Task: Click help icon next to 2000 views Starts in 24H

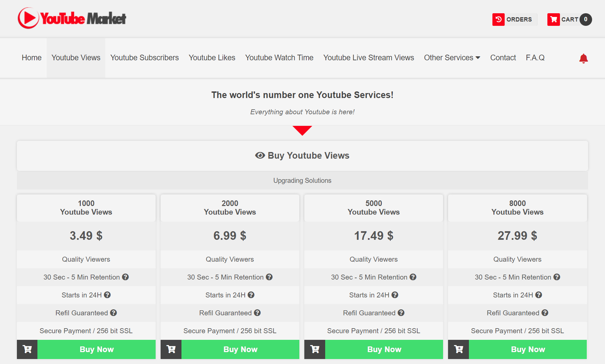Action: coord(251,295)
